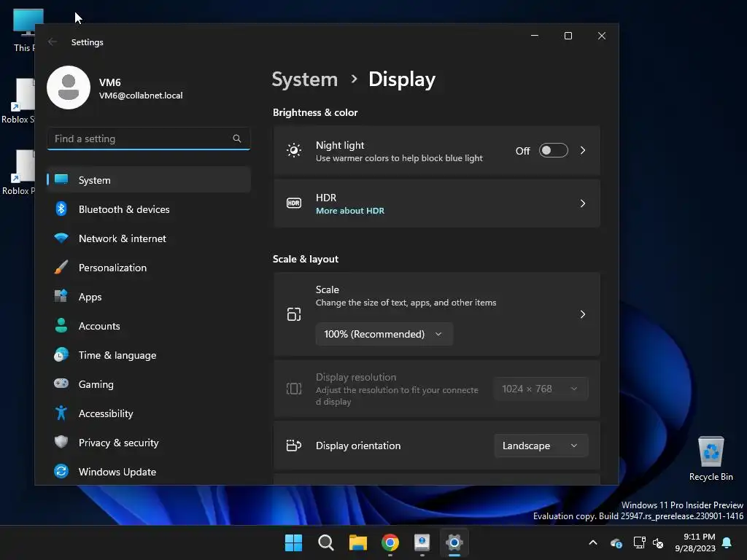Image resolution: width=747 pixels, height=560 pixels.
Task: Click the Find a setting search box
Action: click(x=149, y=139)
